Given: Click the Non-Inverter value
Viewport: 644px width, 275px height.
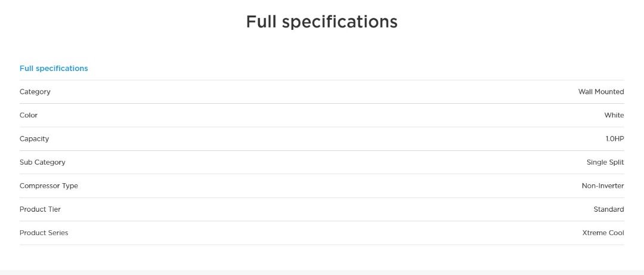Looking at the screenshot, I should coord(602,186).
